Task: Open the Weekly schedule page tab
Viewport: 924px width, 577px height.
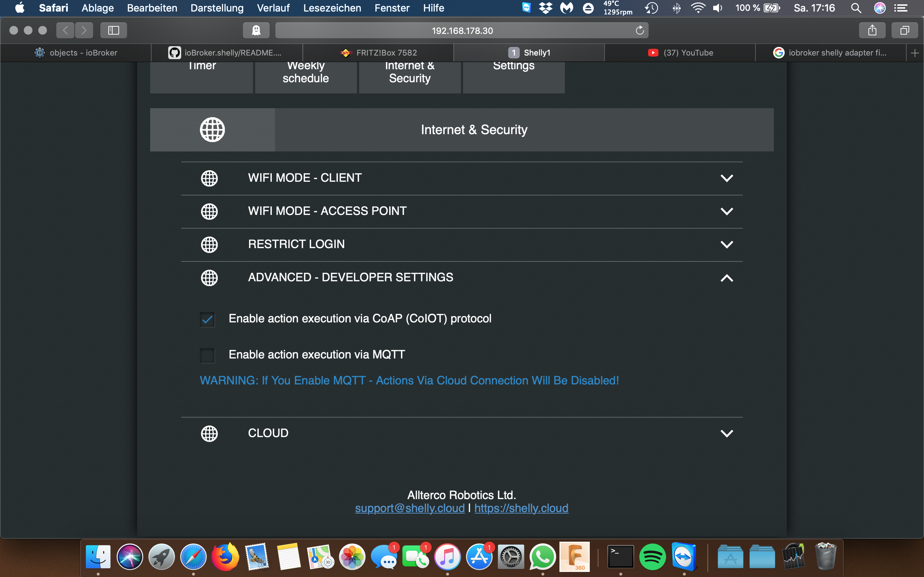Action: click(305, 76)
